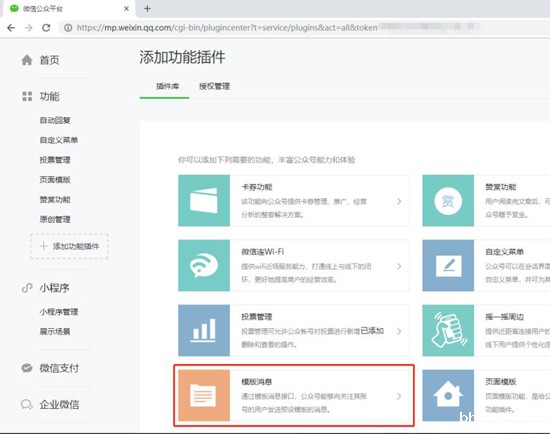Click the WeChat Pay icon beside 微信支付

tap(27, 368)
